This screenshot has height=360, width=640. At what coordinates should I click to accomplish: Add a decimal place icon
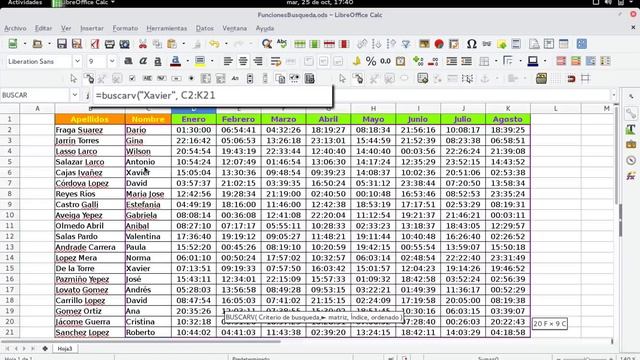click(418, 61)
